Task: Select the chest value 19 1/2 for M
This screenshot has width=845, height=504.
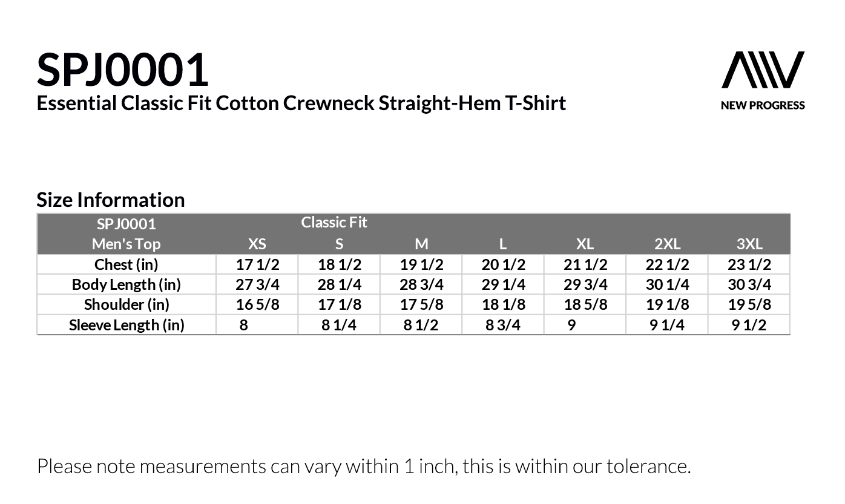Action: [x=421, y=264]
